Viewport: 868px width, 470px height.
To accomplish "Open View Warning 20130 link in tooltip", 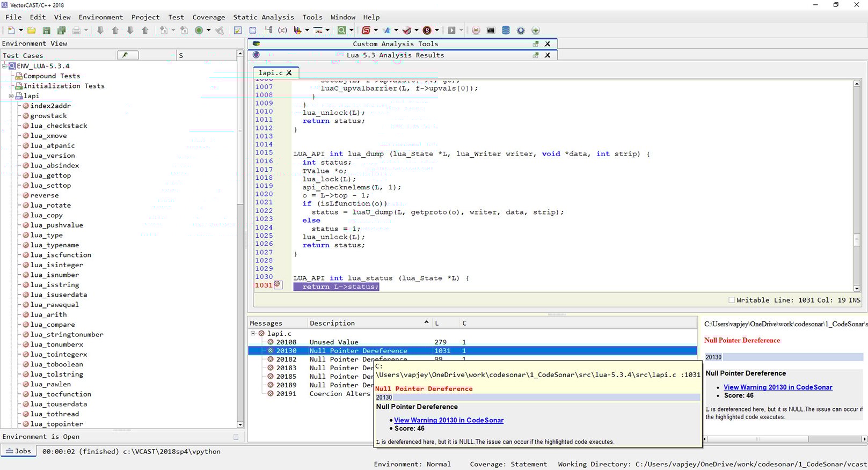I will pos(449,420).
